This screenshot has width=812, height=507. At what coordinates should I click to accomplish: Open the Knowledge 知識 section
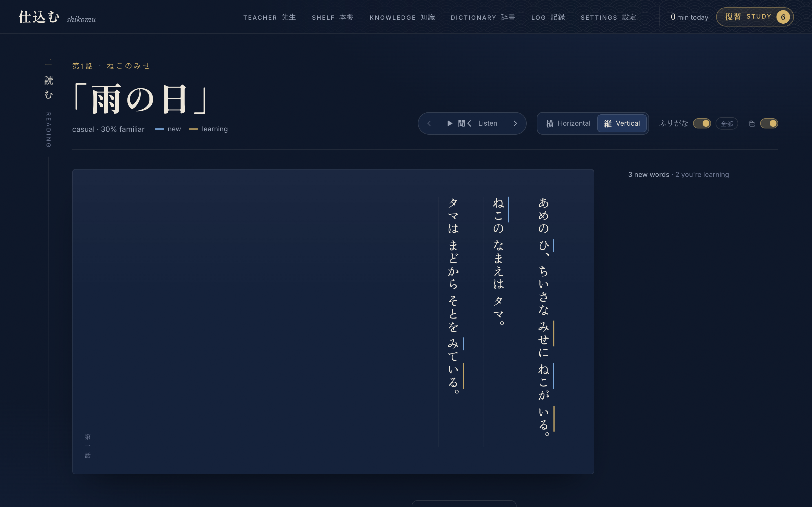click(x=402, y=17)
